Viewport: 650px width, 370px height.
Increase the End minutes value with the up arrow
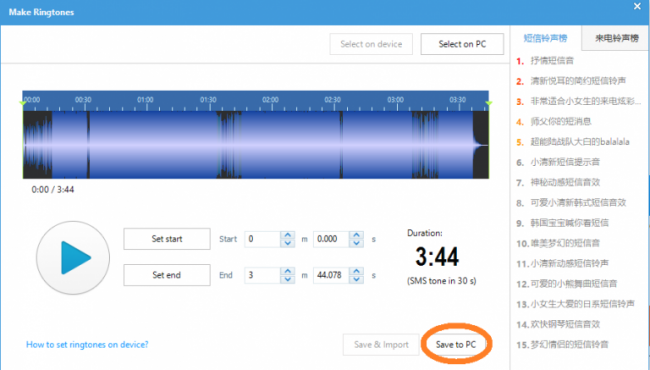point(287,271)
